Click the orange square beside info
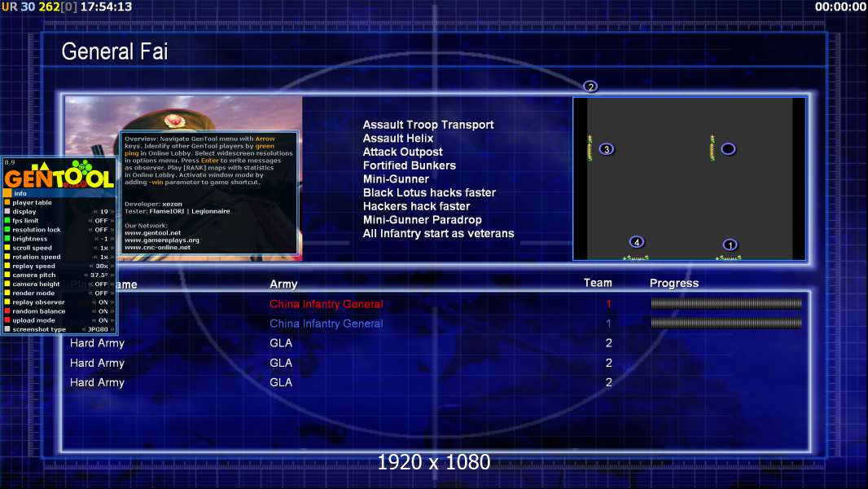The height and width of the screenshot is (489, 868). 7,193
